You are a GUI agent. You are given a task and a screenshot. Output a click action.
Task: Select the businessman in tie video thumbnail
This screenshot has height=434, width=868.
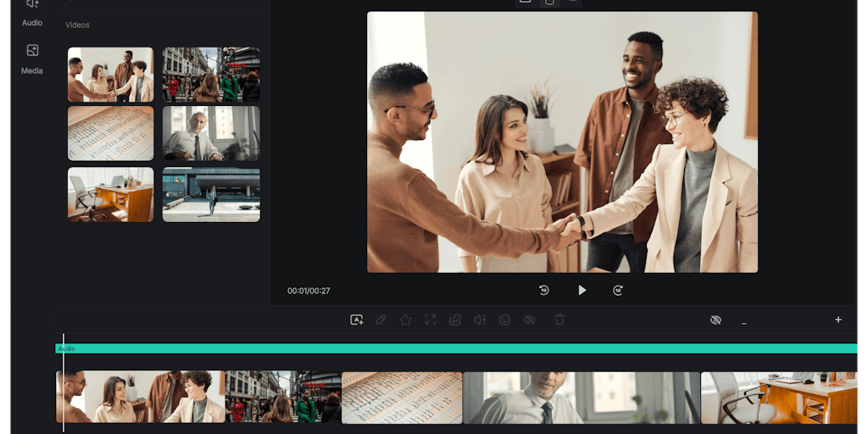click(211, 133)
